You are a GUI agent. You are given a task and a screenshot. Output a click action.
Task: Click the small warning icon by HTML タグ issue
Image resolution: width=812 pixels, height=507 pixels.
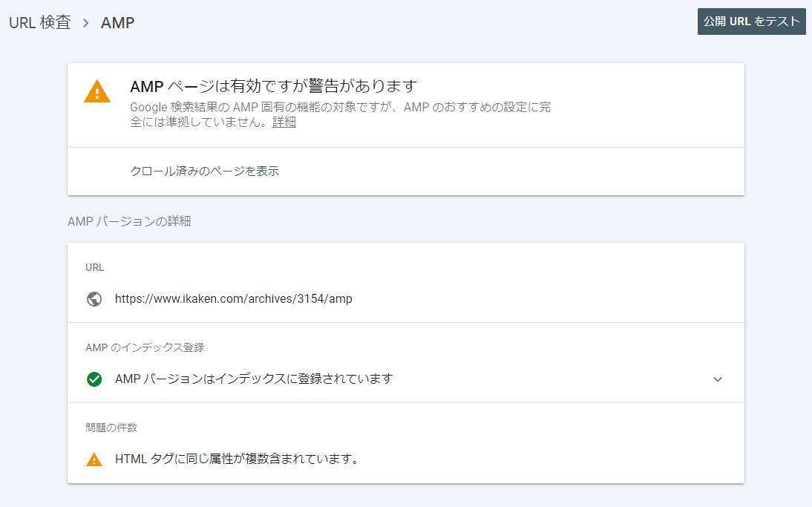(94, 459)
